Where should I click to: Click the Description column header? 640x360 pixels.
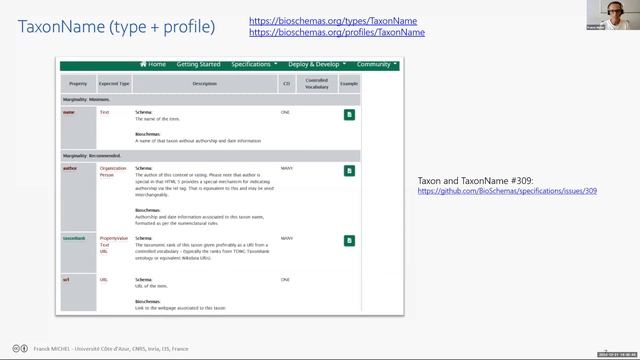pyautogui.click(x=204, y=83)
